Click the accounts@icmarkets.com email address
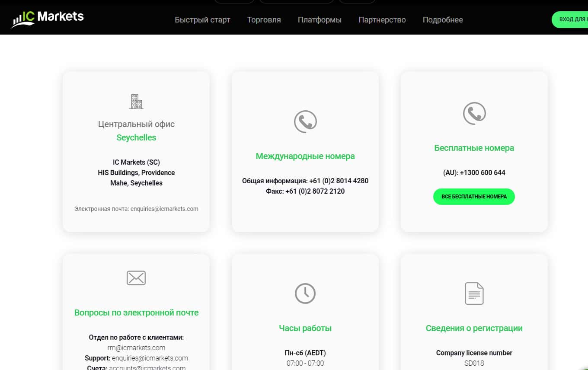The image size is (588, 370). point(147,368)
